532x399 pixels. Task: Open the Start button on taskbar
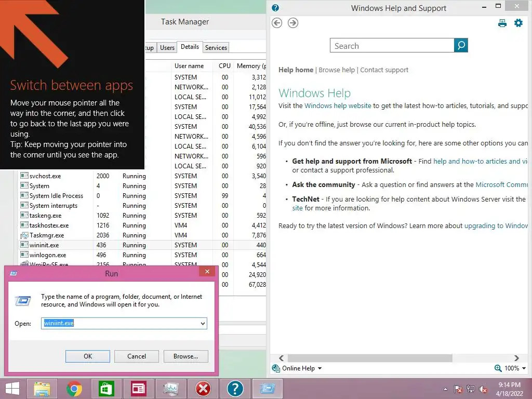[x=12, y=389]
